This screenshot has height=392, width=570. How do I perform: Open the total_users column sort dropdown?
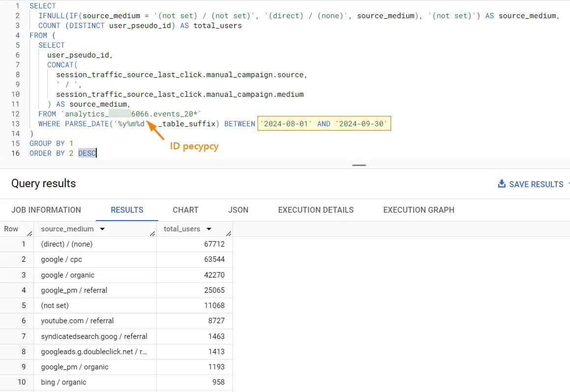(209, 229)
